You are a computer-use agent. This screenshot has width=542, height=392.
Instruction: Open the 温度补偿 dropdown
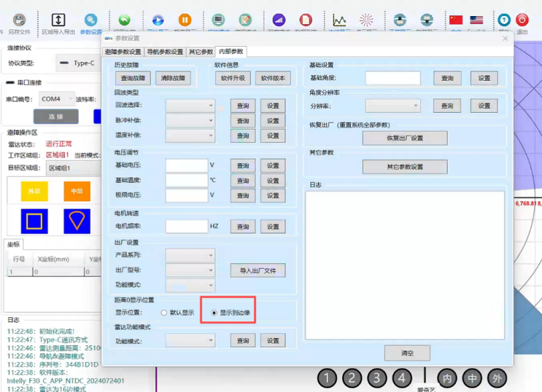tap(190, 136)
